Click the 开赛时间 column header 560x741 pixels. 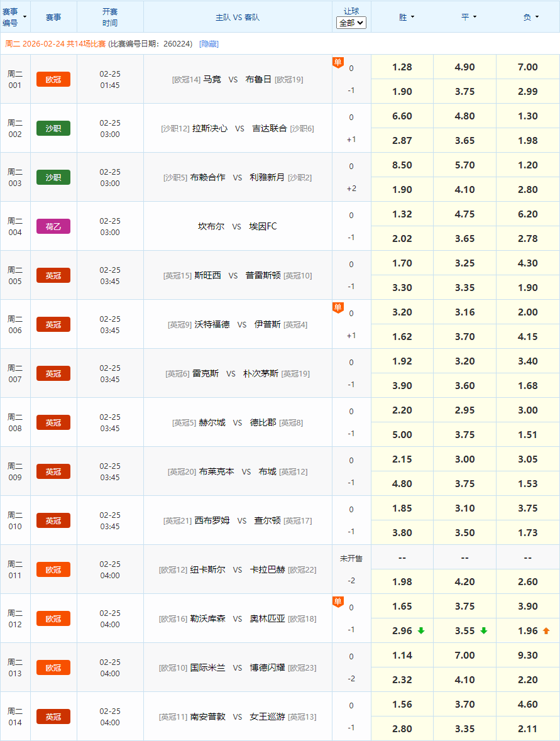coord(110,17)
